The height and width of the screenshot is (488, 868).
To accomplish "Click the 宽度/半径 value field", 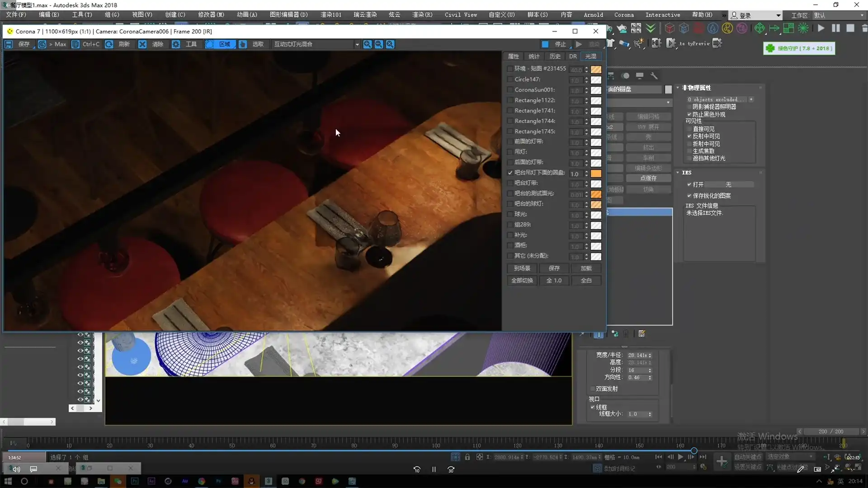I will [637, 355].
